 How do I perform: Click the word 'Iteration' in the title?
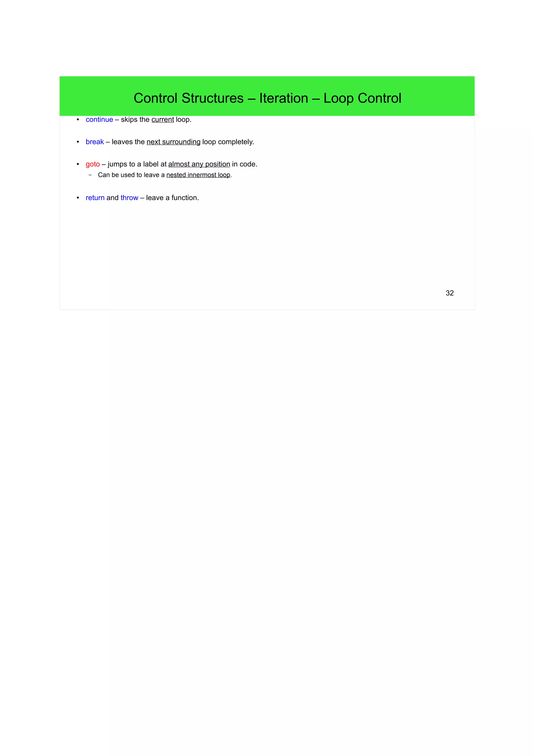click(x=284, y=98)
